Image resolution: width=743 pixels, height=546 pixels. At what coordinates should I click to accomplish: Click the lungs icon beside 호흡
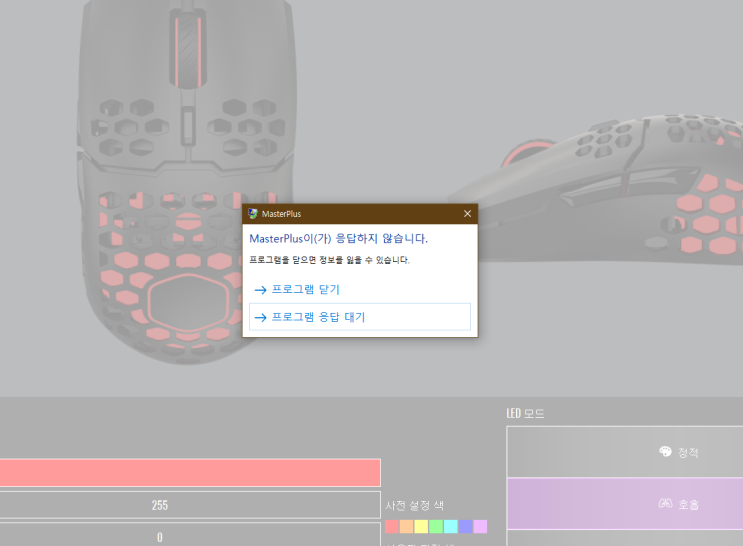click(665, 503)
